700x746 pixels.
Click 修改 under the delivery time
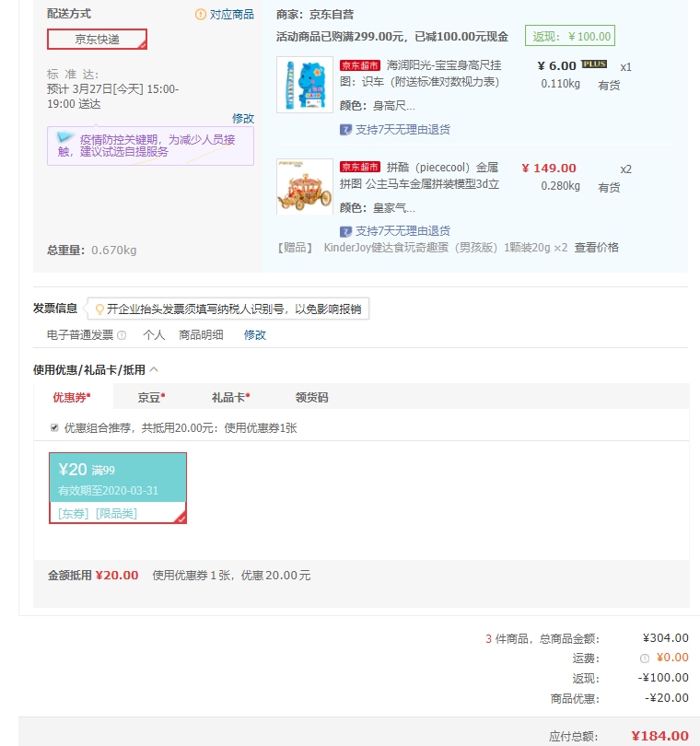click(x=243, y=118)
